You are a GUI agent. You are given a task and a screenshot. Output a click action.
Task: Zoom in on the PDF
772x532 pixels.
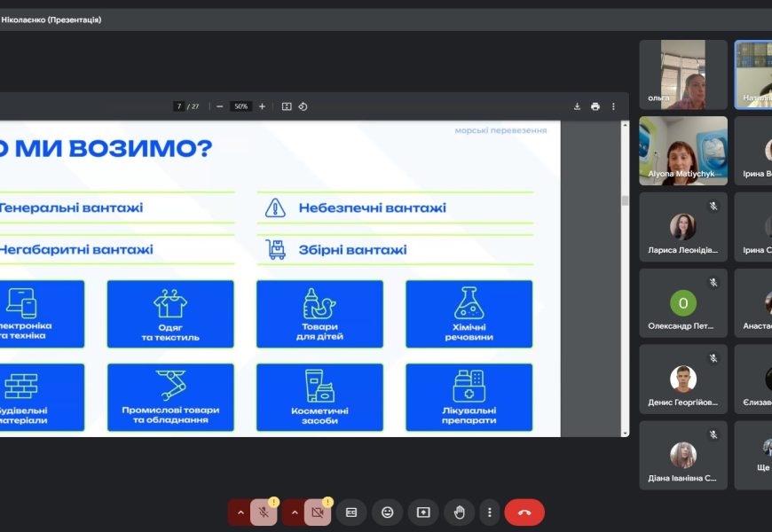click(262, 106)
